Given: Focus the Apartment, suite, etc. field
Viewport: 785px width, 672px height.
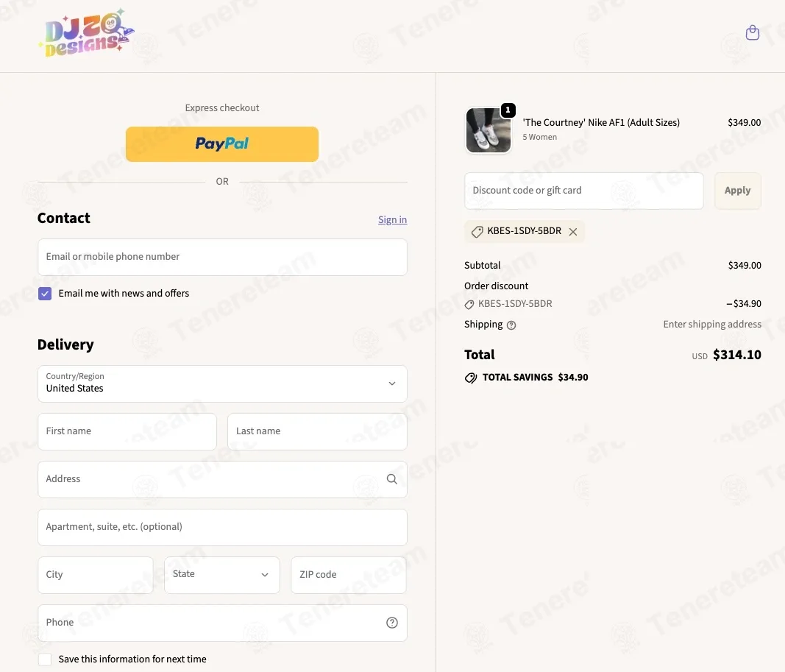Looking at the screenshot, I should coord(222,527).
